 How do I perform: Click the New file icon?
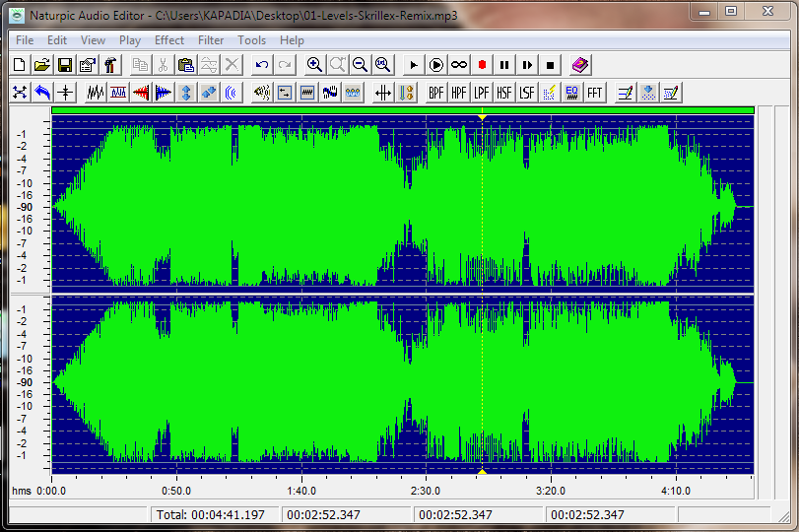pyautogui.click(x=20, y=65)
